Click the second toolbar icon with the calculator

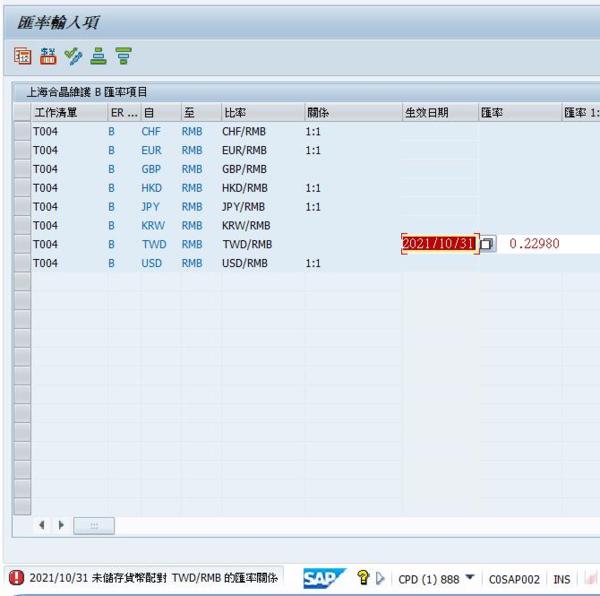pos(47,57)
